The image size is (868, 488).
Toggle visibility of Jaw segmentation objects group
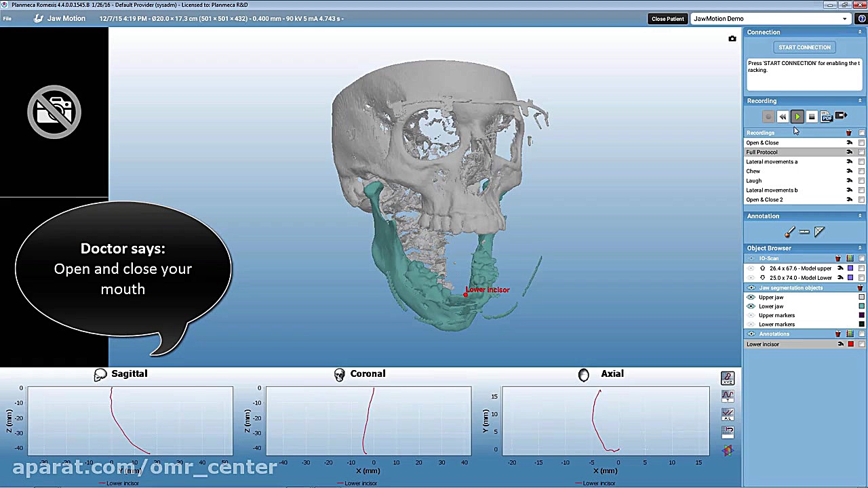pyautogui.click(x=751, y=288)
